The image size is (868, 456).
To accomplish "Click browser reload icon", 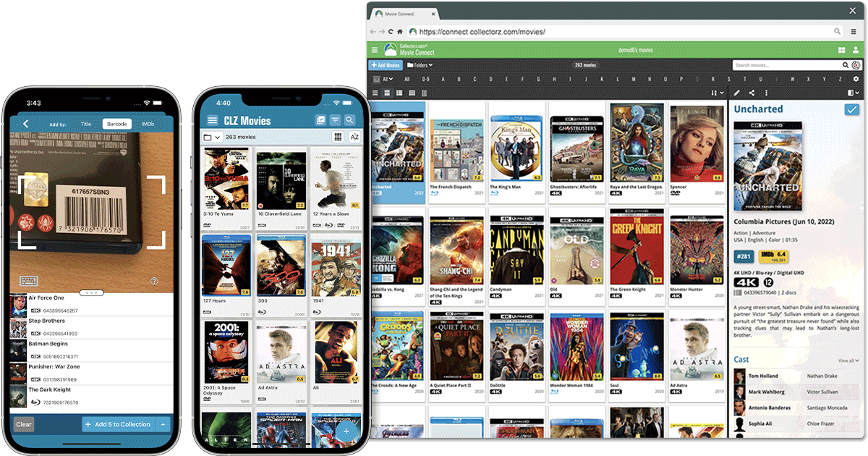I will (391, 32).
